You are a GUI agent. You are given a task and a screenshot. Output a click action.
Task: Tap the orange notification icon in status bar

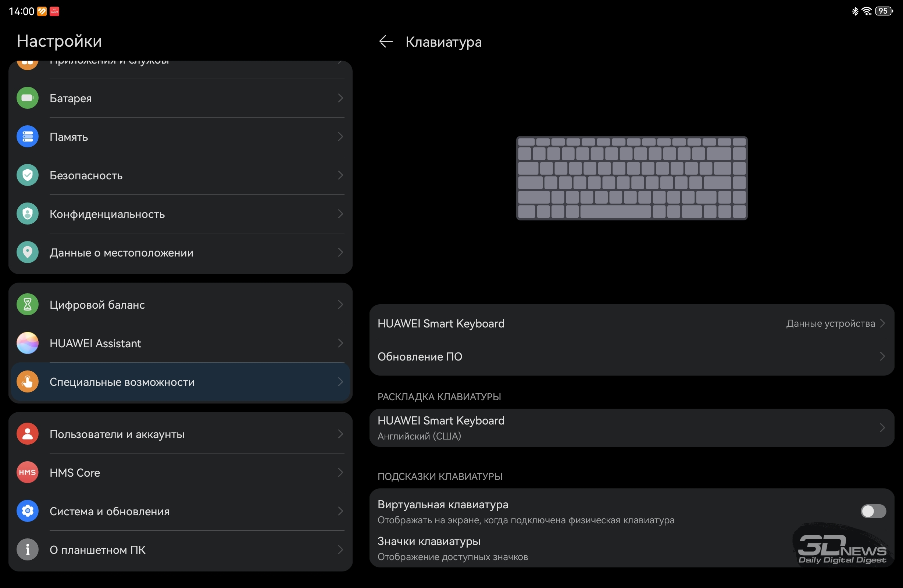click(42, 11)
